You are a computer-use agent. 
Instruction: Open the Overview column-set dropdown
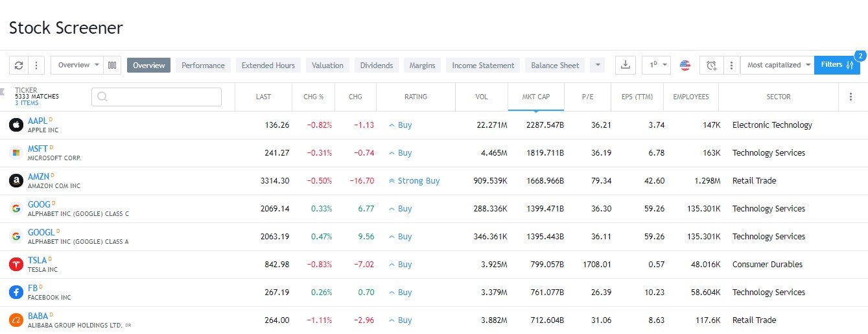pos(77,66)
